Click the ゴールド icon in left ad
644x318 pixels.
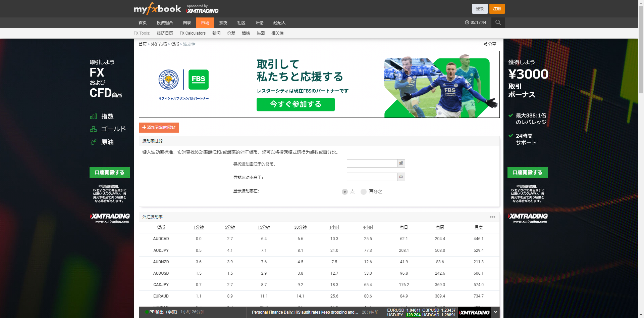click(x=94, y=129)
